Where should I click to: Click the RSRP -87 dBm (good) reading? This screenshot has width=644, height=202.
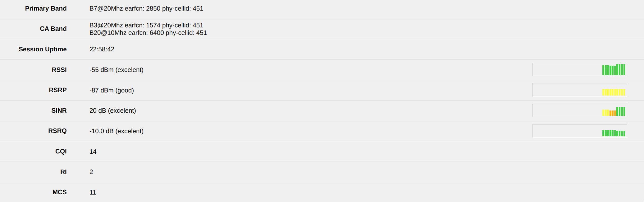(x=112, y=90)
